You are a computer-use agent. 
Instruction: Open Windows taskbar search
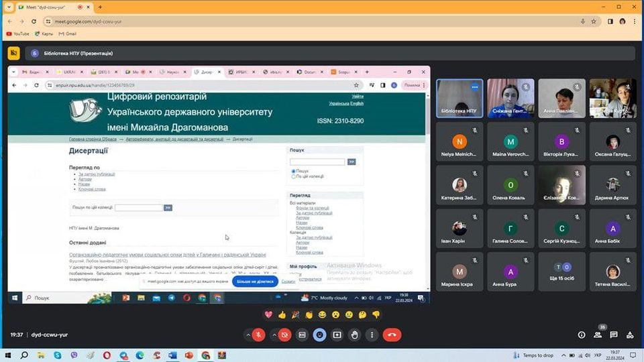pos(24,355)
